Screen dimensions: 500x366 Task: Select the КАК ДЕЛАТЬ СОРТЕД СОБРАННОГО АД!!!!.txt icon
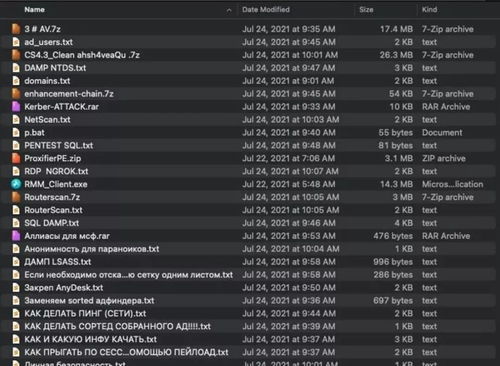tap(16, 326)
